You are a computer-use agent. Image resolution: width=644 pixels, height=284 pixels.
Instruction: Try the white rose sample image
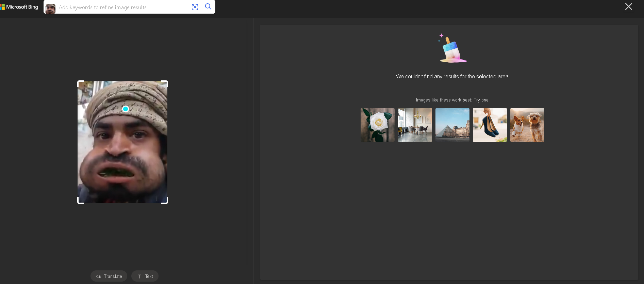[x=378, y=125]
